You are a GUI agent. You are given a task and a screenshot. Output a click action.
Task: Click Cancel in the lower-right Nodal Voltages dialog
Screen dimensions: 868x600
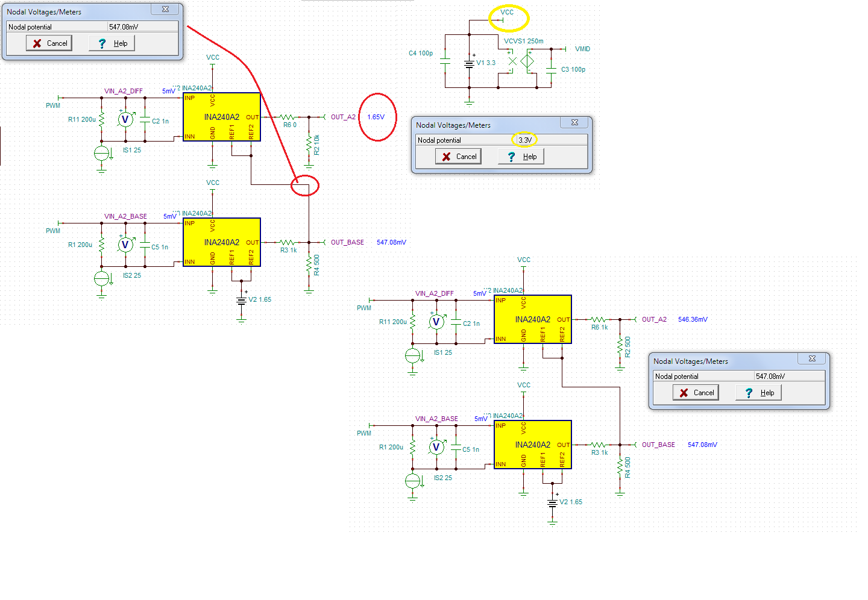(696, 393)
